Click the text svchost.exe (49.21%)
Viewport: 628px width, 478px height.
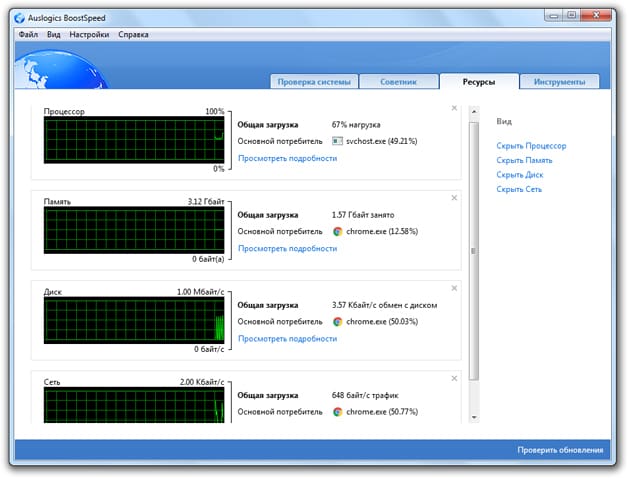pos(382,141)
